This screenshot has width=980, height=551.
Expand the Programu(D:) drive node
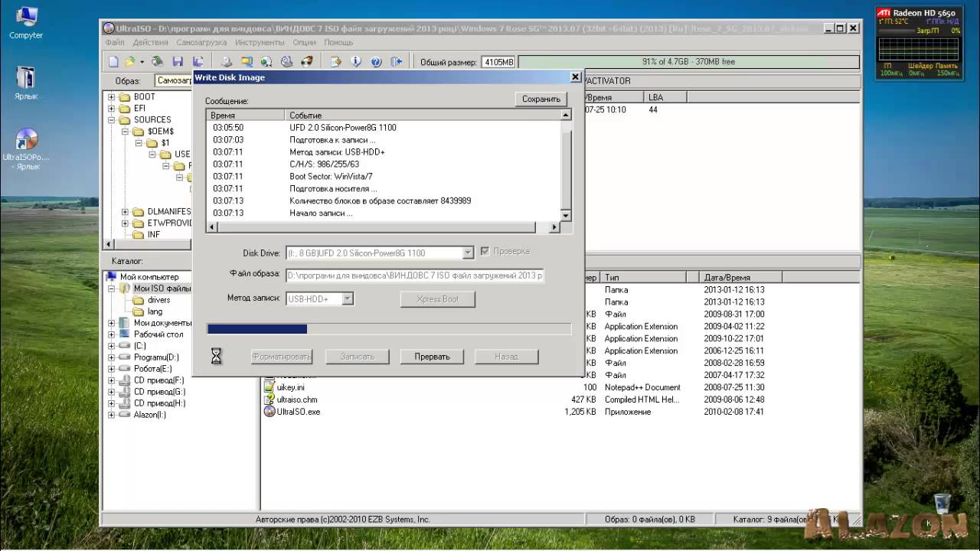coord(111,357)
